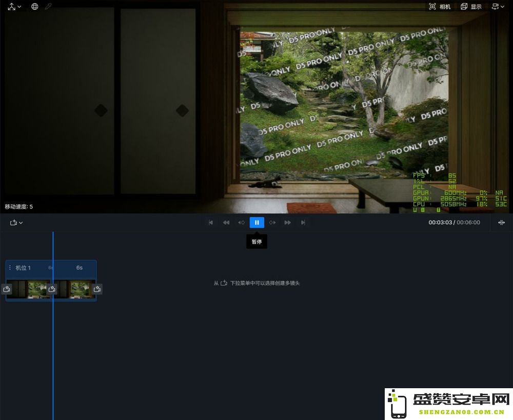Open the add-camera shot dropdown
Screen dimensions: 513x420
pos(16,223)
